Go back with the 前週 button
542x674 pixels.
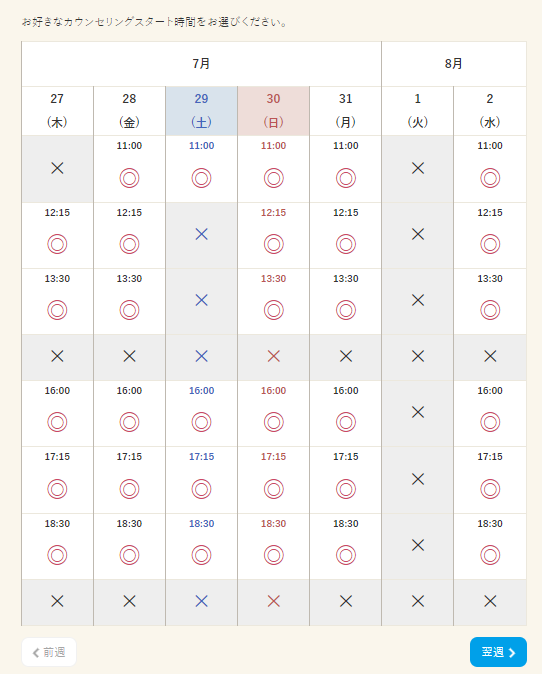(x=49, y=652)
